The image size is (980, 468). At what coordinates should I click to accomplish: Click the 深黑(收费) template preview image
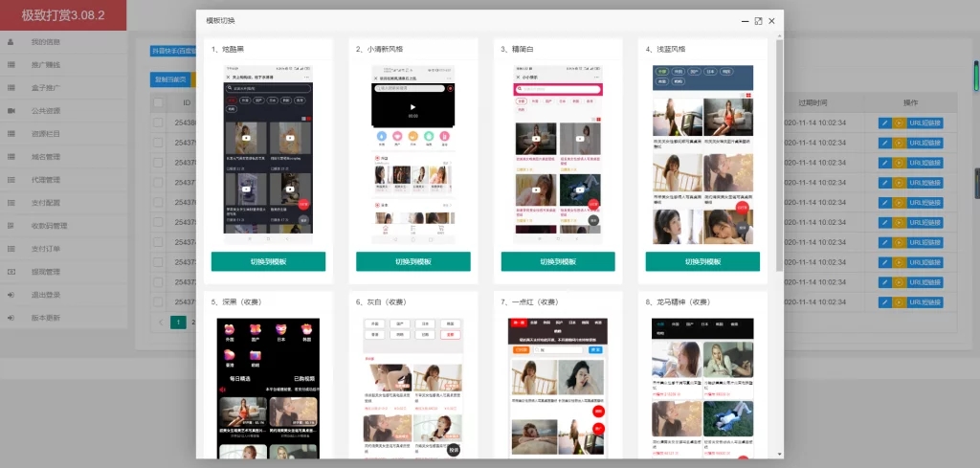[268, 389]
